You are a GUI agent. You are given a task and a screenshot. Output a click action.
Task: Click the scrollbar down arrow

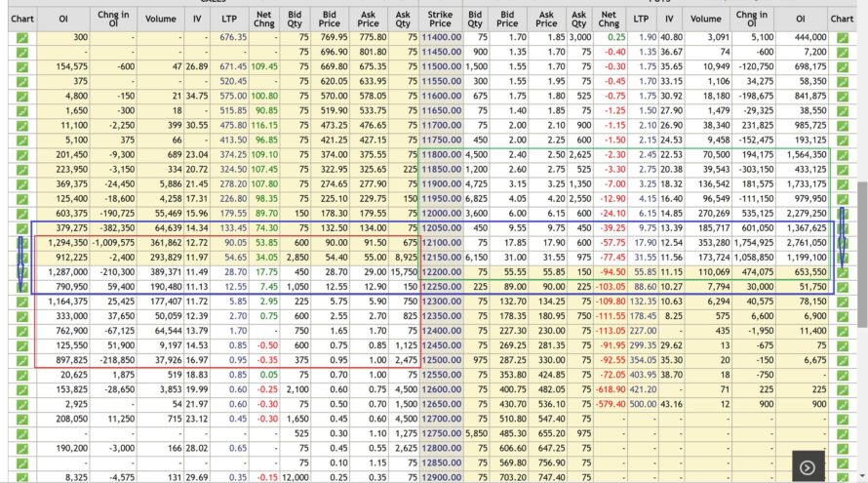click(862, 477)
